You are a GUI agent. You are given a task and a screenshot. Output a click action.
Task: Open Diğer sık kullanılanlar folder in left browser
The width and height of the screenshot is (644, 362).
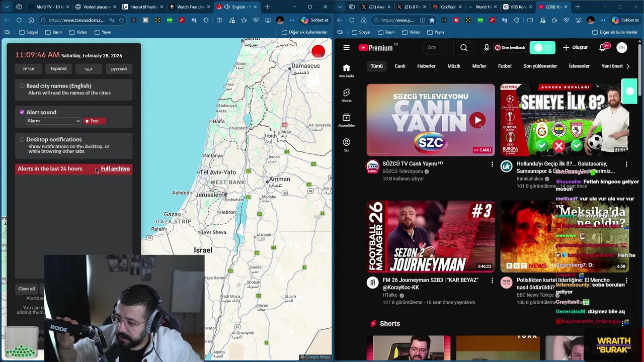(x=304, y=32)
